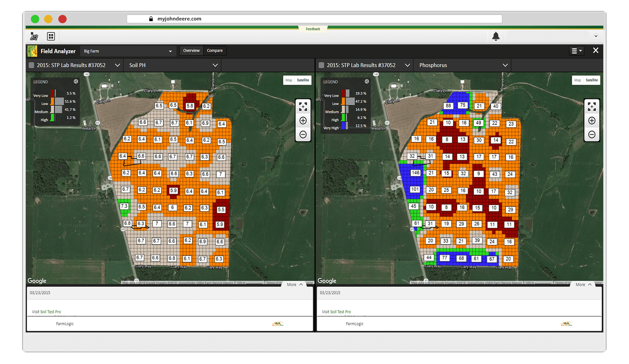Image resolution: width=629 pixels, height=364 pixels.
Task: Switch the right map to Map view
Action: click(x=577, y=80)
